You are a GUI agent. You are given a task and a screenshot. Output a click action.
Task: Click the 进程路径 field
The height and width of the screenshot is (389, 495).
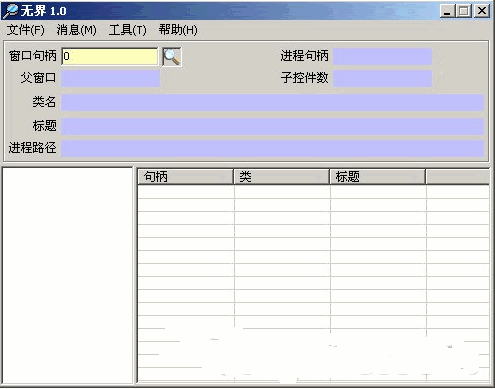[x=272, y=148]
